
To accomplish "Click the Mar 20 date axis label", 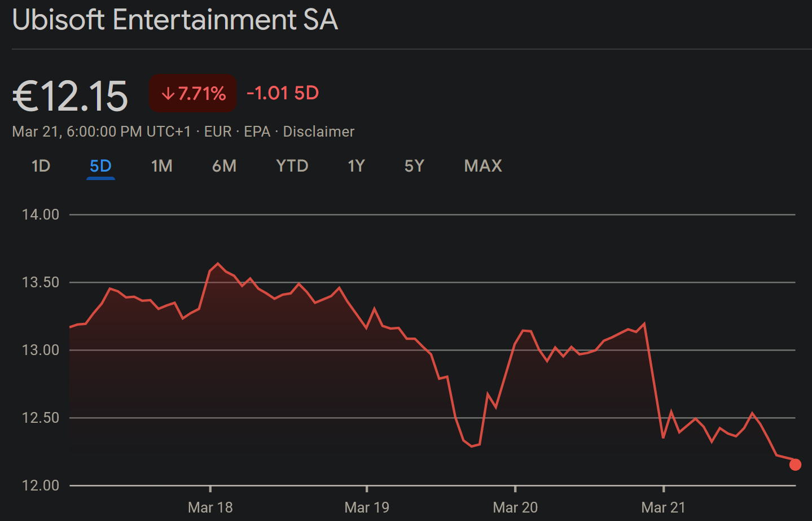I will tap(515, 507).
